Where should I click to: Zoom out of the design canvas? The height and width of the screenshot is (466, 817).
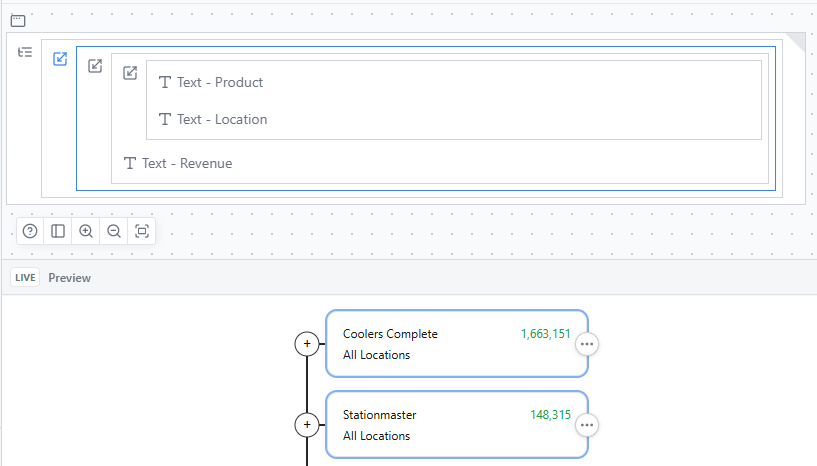(x=114, y=231)
